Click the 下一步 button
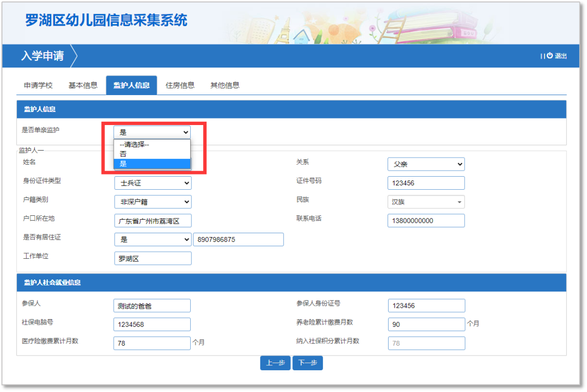 [308, 363]
